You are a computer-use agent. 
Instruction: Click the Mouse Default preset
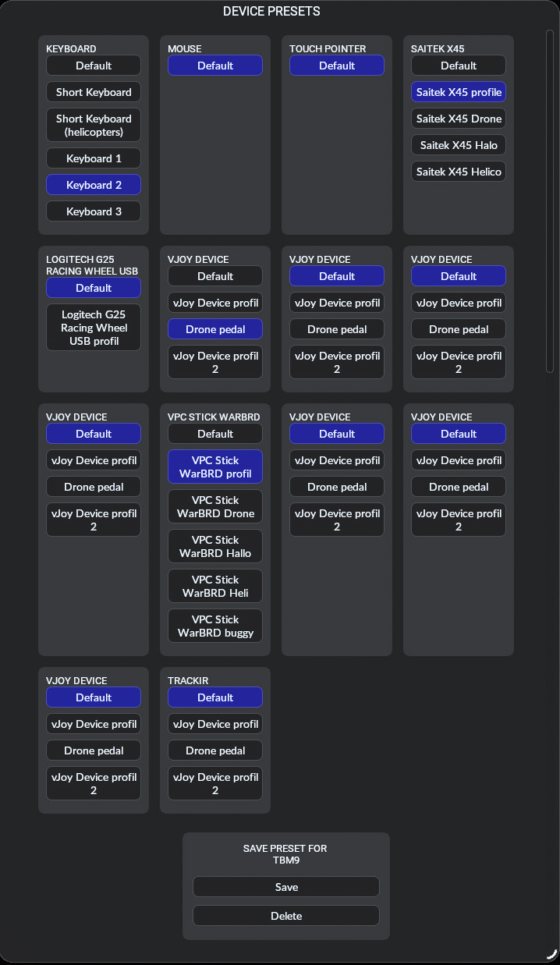click(214, 65)
